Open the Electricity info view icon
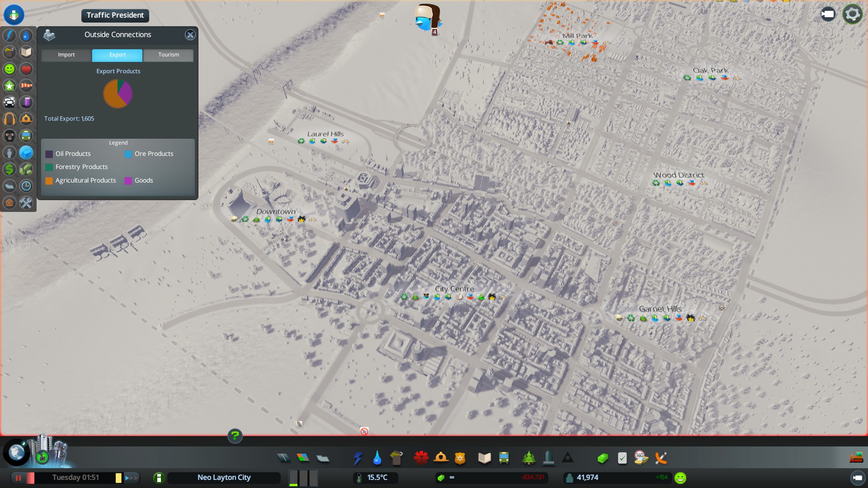Screen dimensions: 868x488 tap(9, 36)
